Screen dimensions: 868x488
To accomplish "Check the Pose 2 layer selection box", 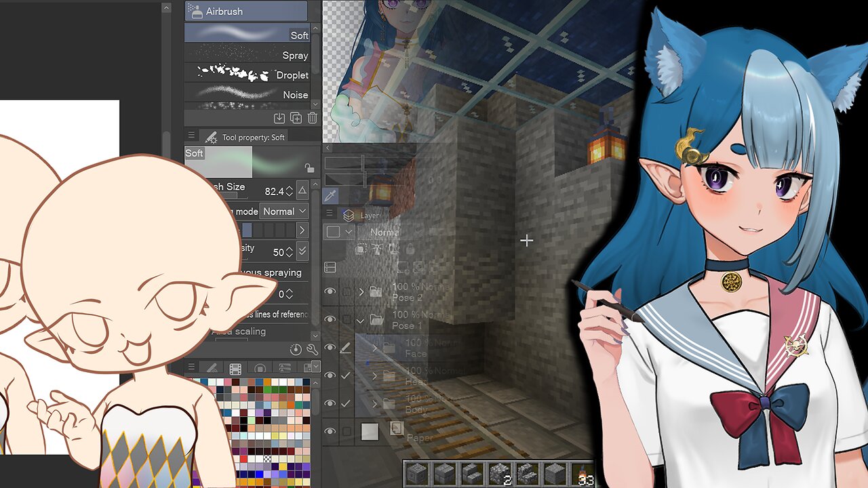I will [347, 291].
